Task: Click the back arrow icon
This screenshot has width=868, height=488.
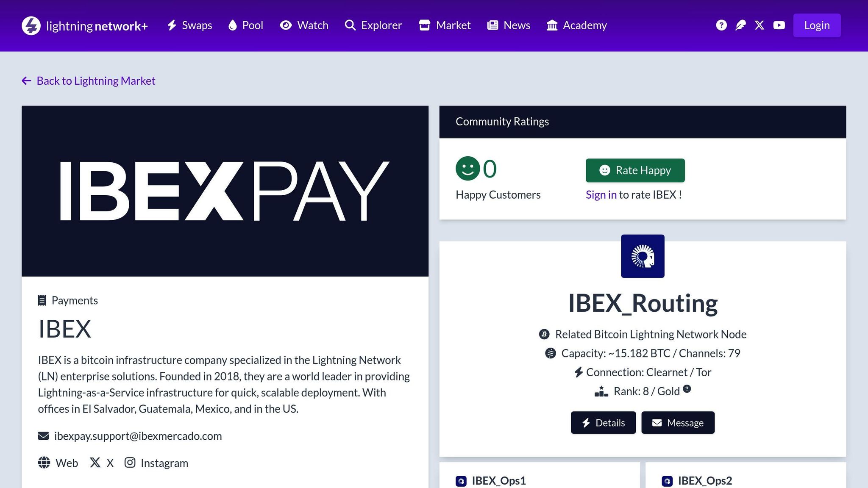Action: (x=26, y=80)
